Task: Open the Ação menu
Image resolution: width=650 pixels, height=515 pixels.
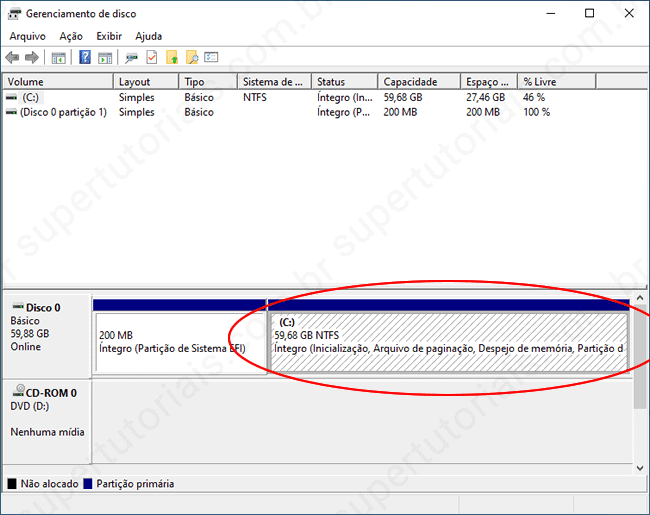Action: [x=71, y=36]
